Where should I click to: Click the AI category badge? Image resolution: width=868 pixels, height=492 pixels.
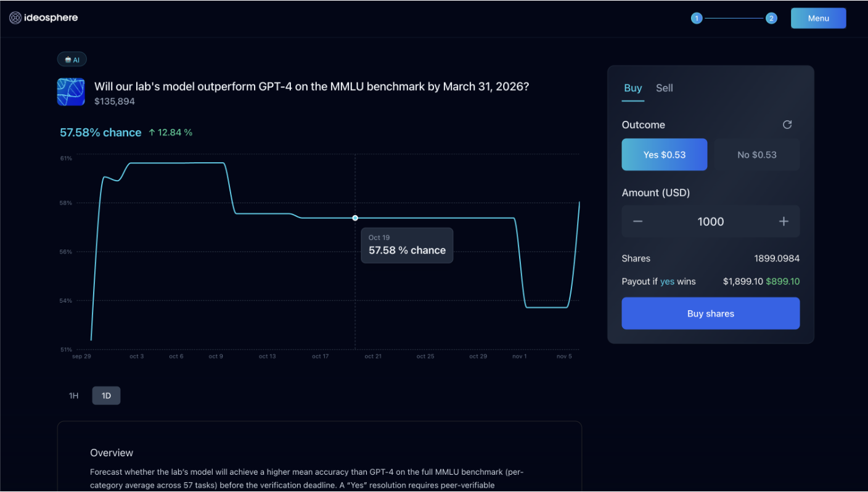[x=72, y=59]
